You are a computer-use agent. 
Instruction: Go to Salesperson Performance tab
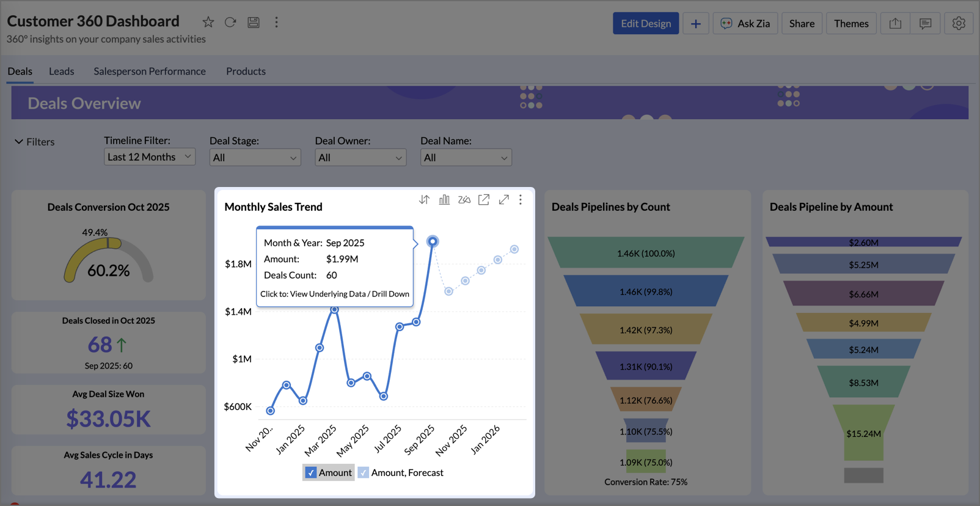click(x=150, y=71)
